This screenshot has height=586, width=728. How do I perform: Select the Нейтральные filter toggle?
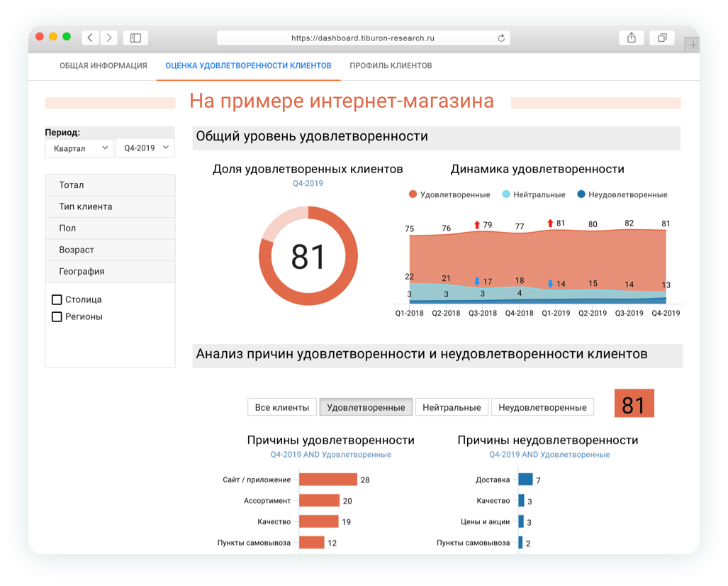tap(452, 407)
